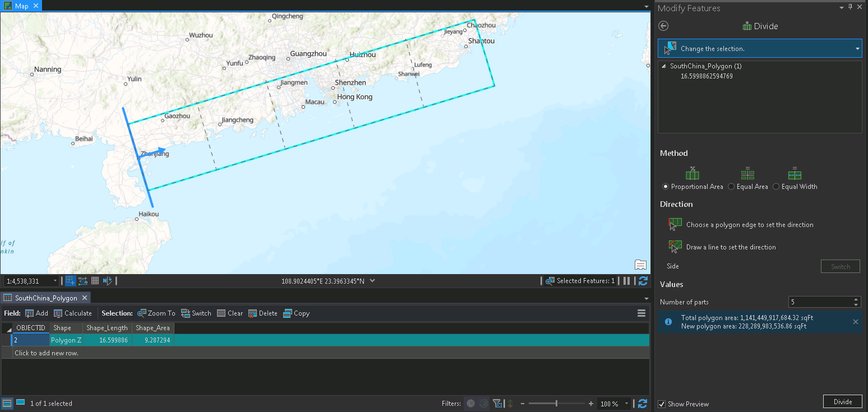Go back with the Modify Features back arrow
The image size is (868, 412).
pos(664,26)
